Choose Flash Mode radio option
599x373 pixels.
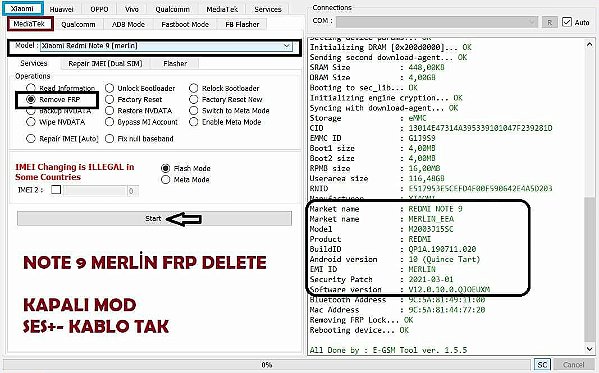(186, 168)
